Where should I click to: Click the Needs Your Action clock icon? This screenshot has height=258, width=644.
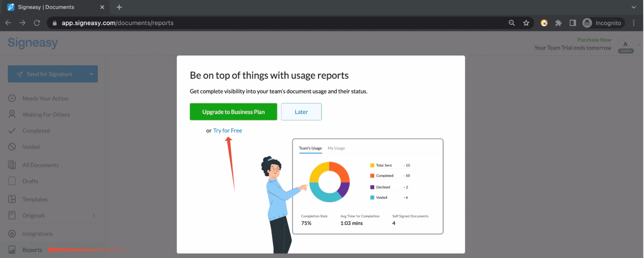click(12, 98)
